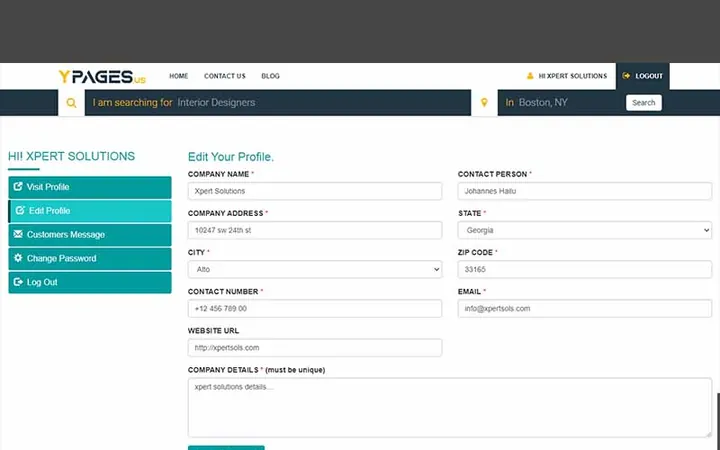Viewport: 720px width, 450px height.
Task: Click the sidebar Log Out arrow icon
Action: 18,282
